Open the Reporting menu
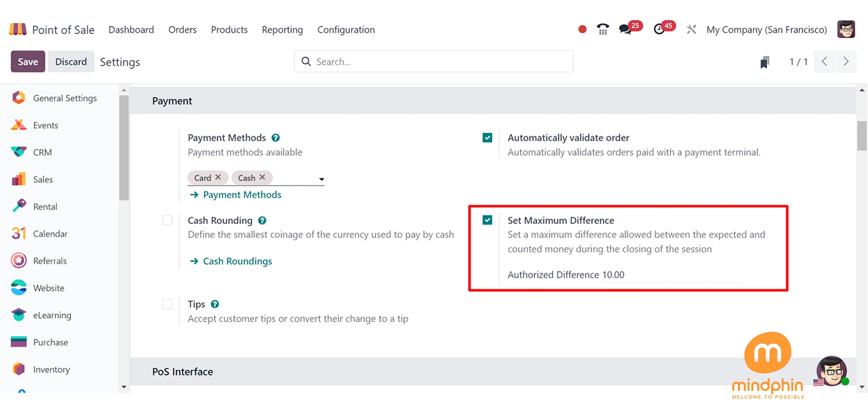This screenshot has height=407, width=868. tap(282, 29)
